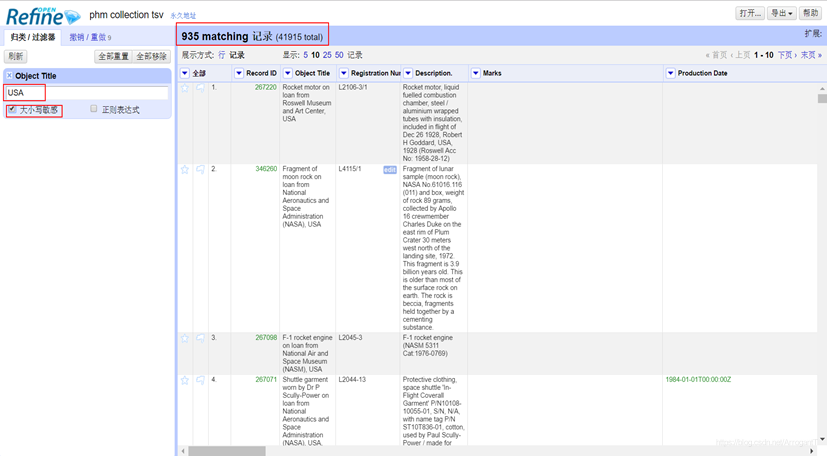This screenshot has height=456, width=827.
Task: Click production date 1984-01-01T00:00:00Z
Action: point(698,380)
